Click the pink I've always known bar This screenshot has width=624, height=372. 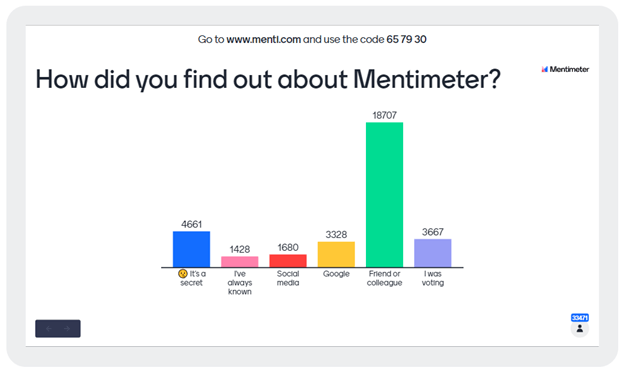240,262
